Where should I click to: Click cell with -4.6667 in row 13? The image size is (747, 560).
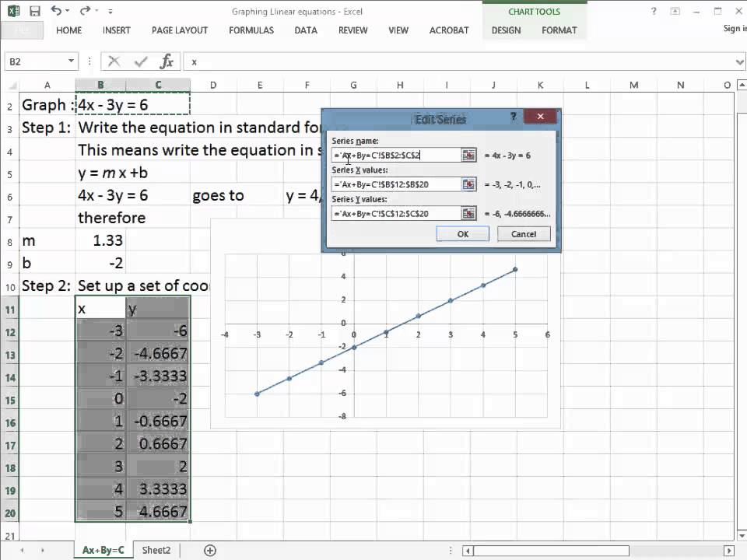coord(158,354)
